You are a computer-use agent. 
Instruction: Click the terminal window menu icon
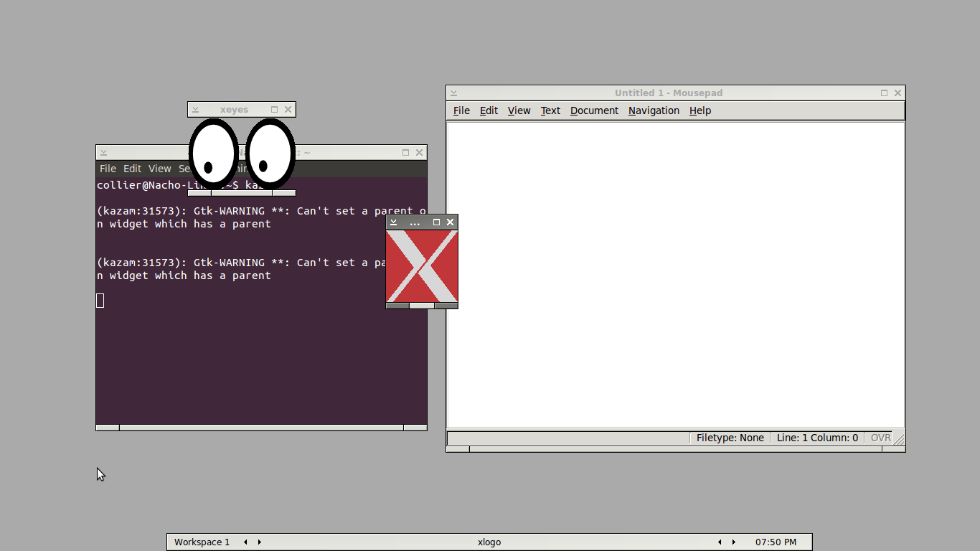[x=103, y=152]
